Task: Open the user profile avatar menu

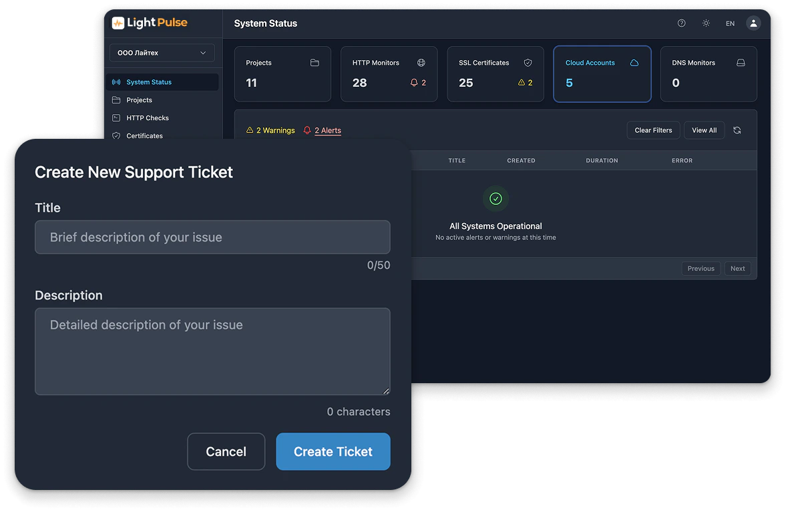Action: tap(753, 23)
